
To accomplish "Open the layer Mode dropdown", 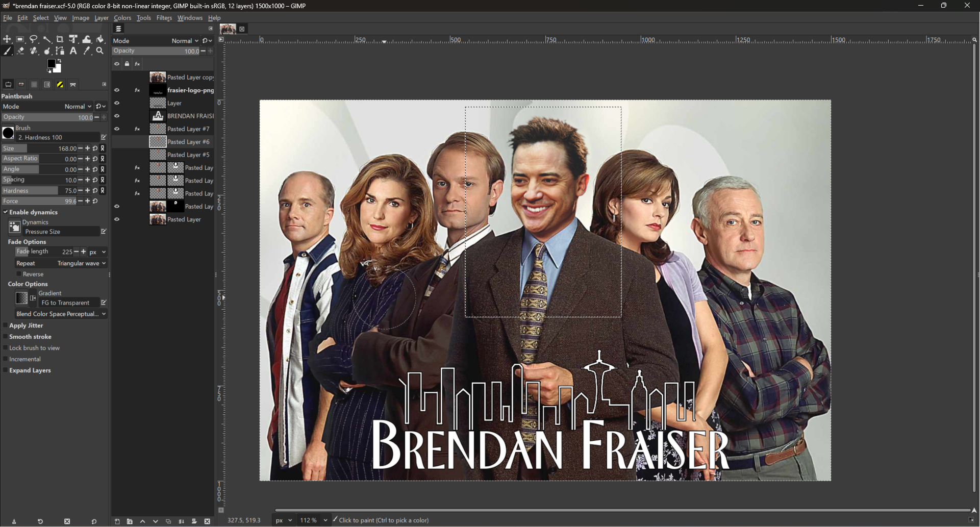I will [x=156, y=41].
